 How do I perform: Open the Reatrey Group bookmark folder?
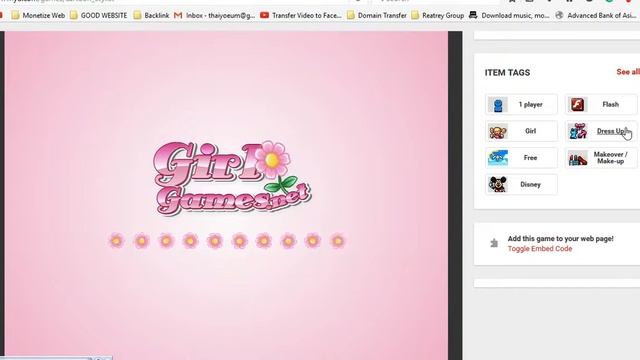point(438,16)
